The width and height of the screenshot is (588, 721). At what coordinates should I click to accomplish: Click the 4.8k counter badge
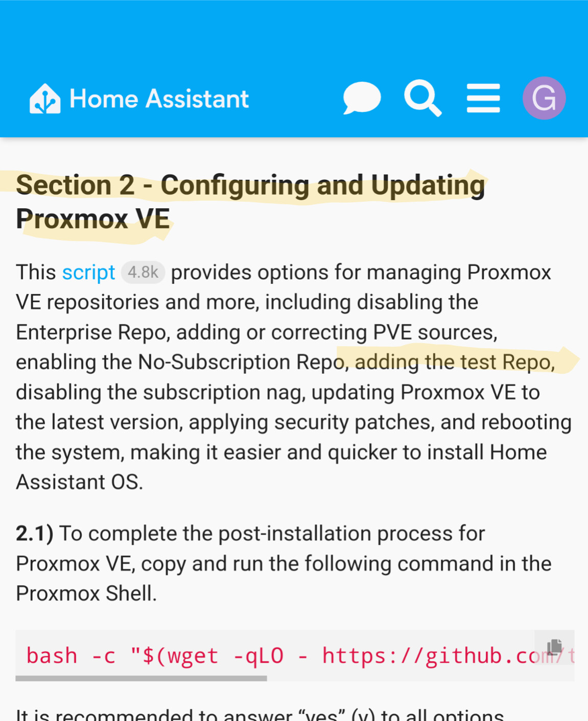143,272
